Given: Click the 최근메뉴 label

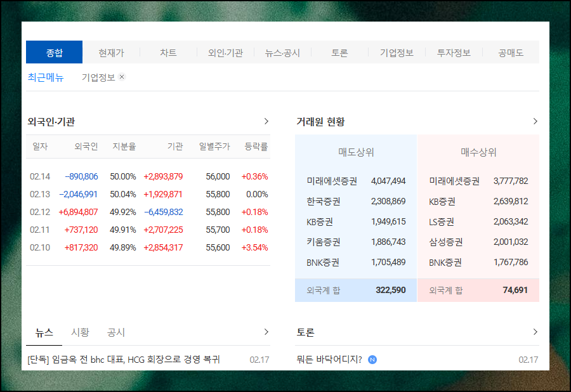Looking at the screenshot, I should coord(46,77).
